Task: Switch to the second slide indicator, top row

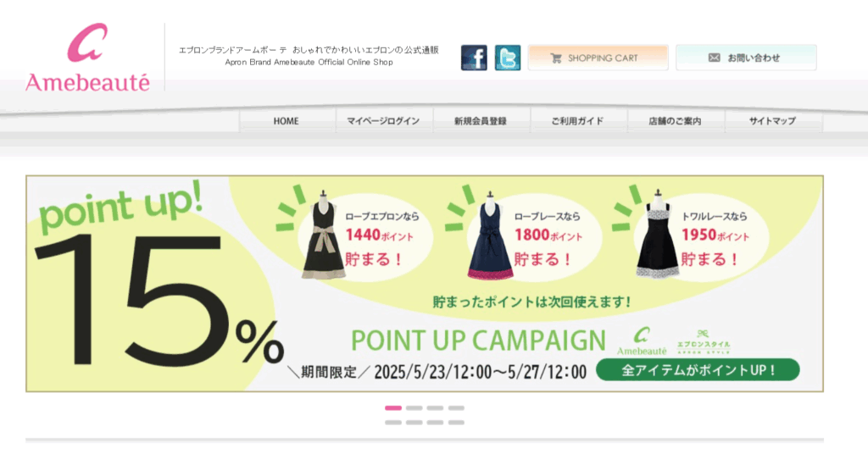Action: tap(414, 408)
